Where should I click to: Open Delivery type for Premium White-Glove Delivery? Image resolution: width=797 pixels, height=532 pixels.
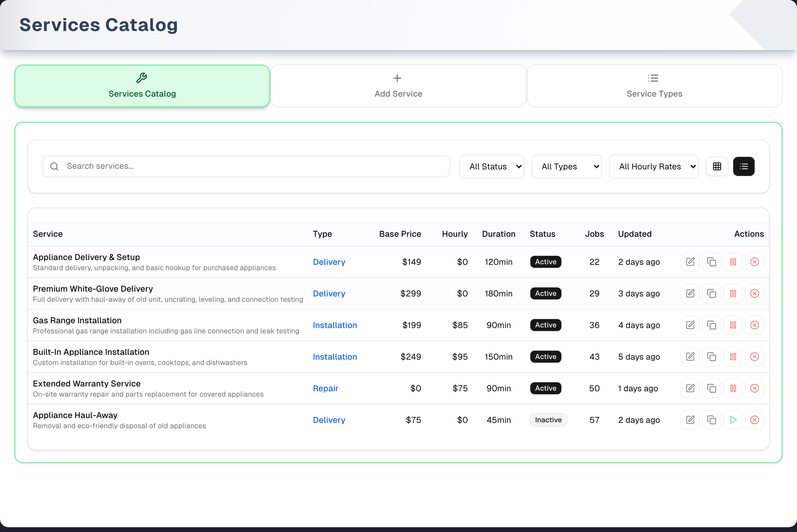[x=329, y=293]
